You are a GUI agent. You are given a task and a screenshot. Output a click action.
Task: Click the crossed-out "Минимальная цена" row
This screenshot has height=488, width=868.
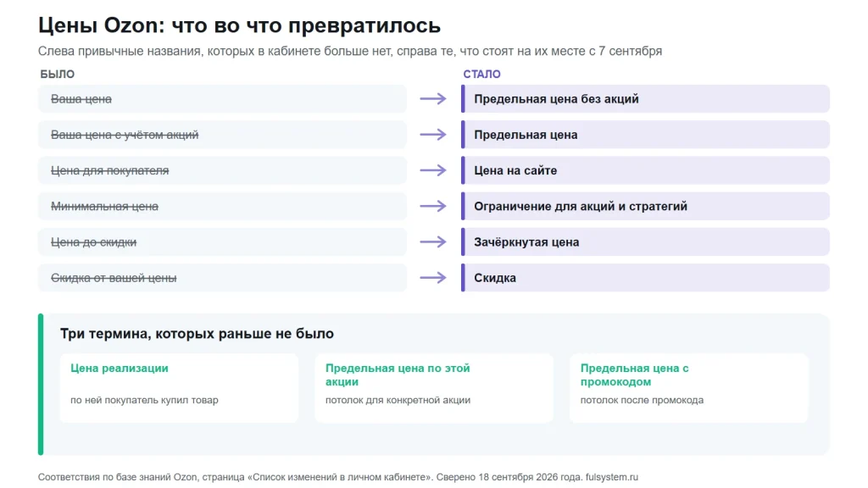coord(223,207)
